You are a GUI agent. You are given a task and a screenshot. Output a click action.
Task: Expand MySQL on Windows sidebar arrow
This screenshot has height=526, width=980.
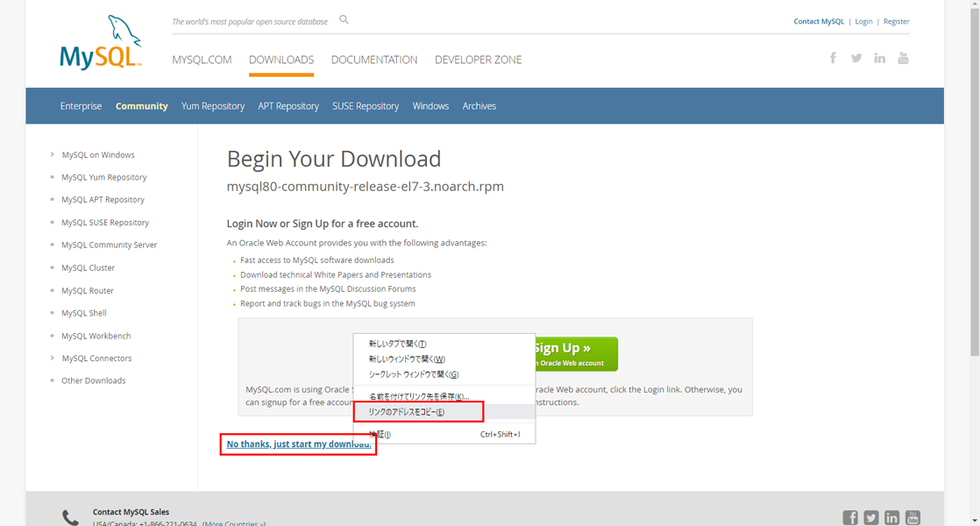click(x=52, y=154)
